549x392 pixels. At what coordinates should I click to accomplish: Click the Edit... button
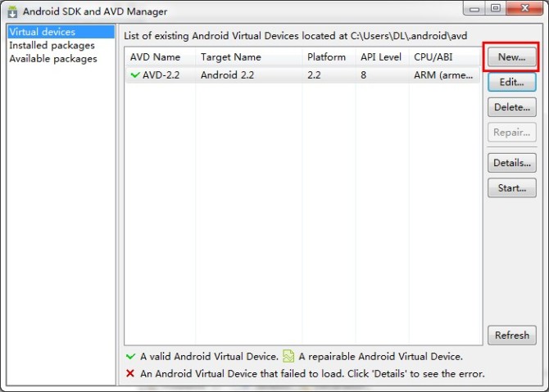511,82
